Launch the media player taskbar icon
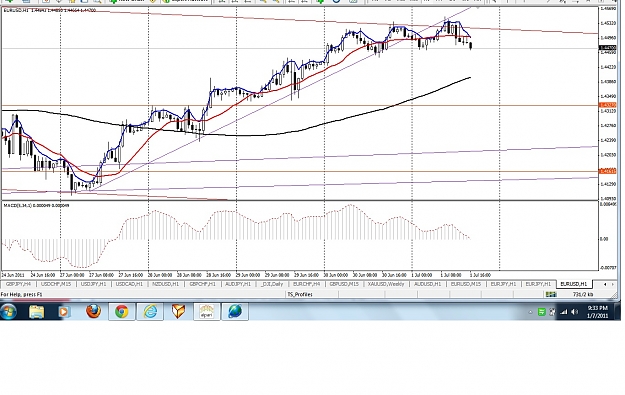This screenshot has height=395, width=625. (64, 311)
